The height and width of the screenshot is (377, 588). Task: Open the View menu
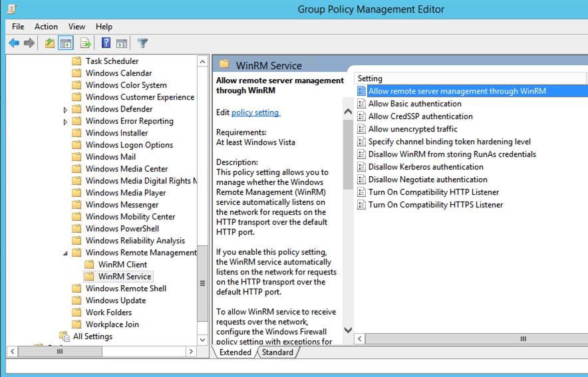point(76,27)
